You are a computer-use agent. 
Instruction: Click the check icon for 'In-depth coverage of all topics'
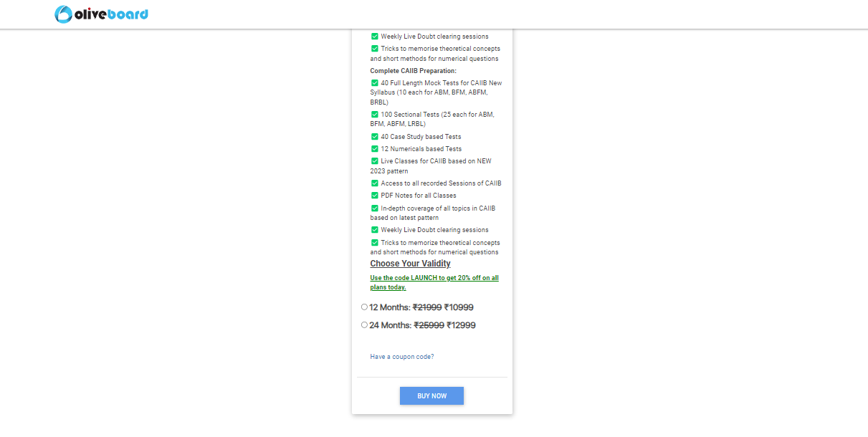click(375, 208)
